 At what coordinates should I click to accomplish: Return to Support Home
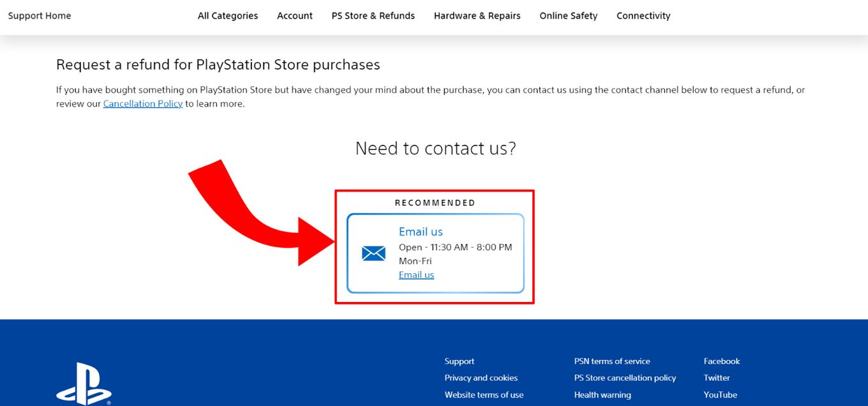coord(39,15)
